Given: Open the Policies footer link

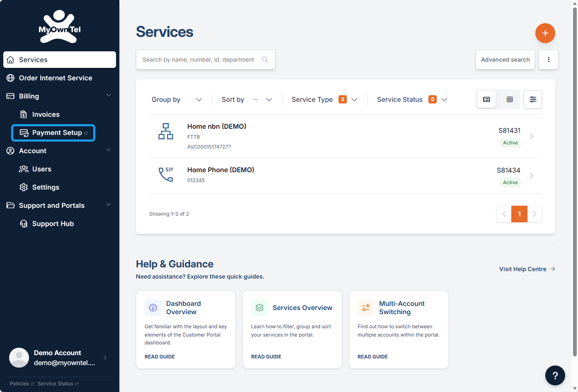Looking at the screenshot, I should [x=22, y=384].
